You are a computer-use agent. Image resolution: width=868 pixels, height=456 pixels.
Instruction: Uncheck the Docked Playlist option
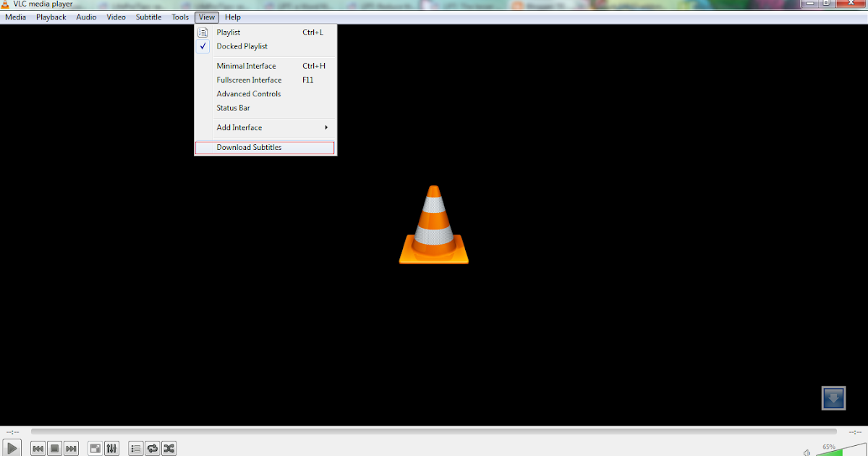pos(265,46)
